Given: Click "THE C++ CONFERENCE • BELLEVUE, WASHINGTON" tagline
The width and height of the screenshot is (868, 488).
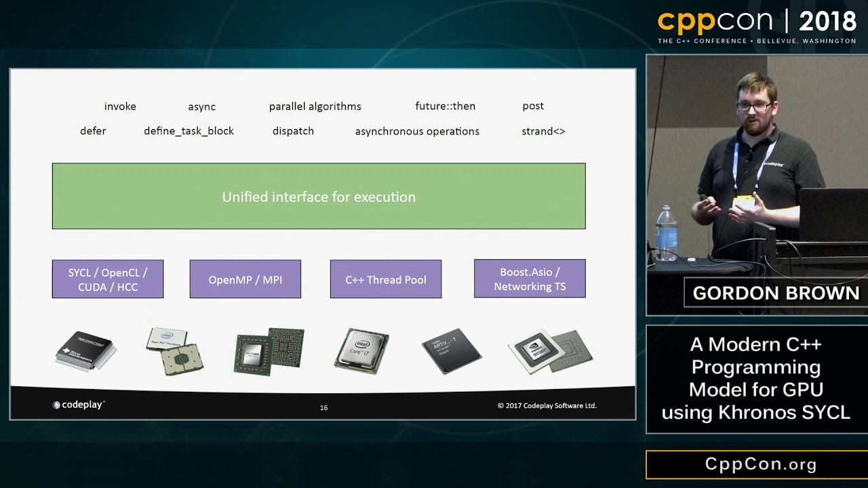Looking at the screenshot, I should (x=757, y=41).
